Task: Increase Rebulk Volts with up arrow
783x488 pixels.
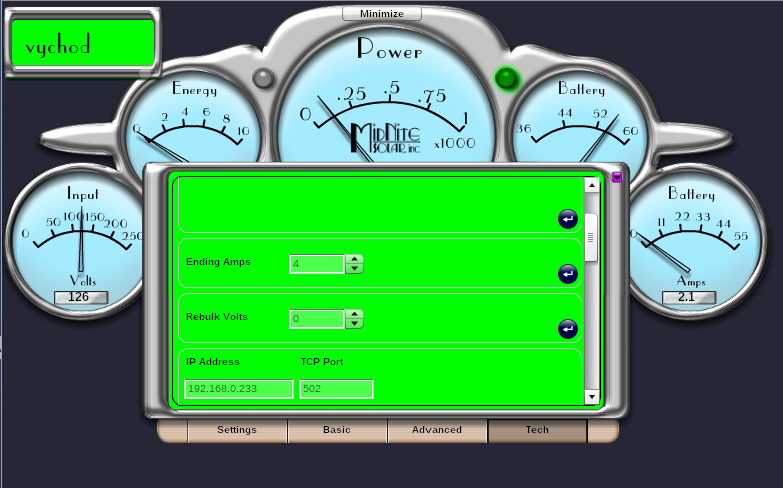Action: [355, 314]
